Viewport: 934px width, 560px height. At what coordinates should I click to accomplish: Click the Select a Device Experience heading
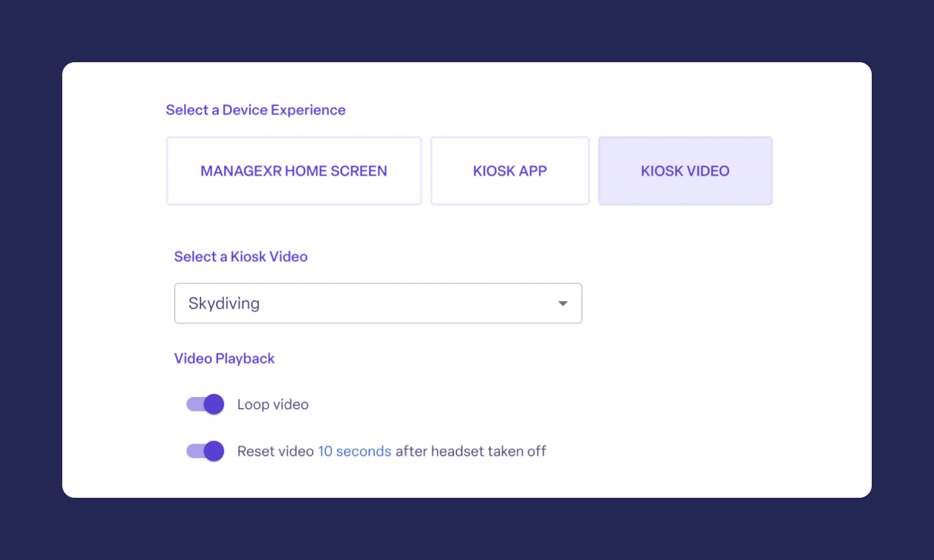[x=255, y=110]
